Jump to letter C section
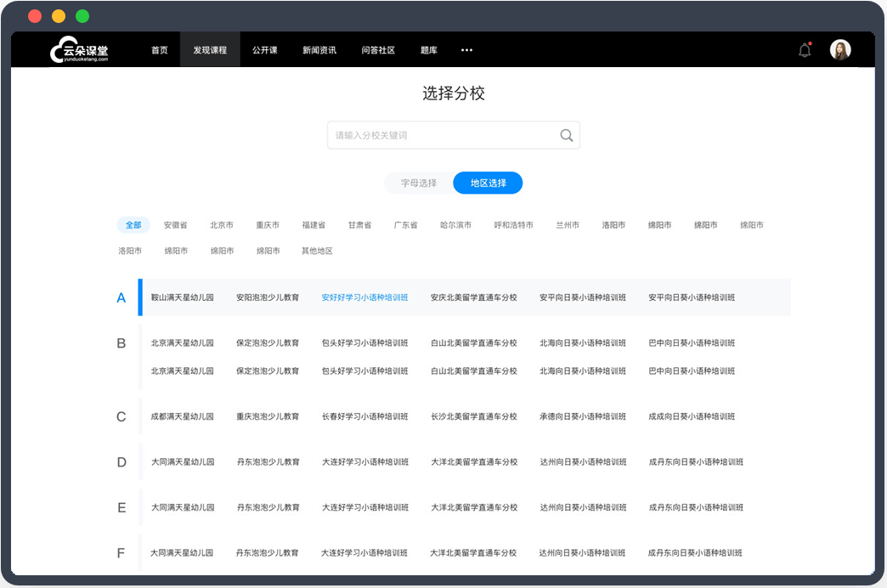The width and height of the screenshot is (887, 588). pyautogui.click(x=121, y=416)
